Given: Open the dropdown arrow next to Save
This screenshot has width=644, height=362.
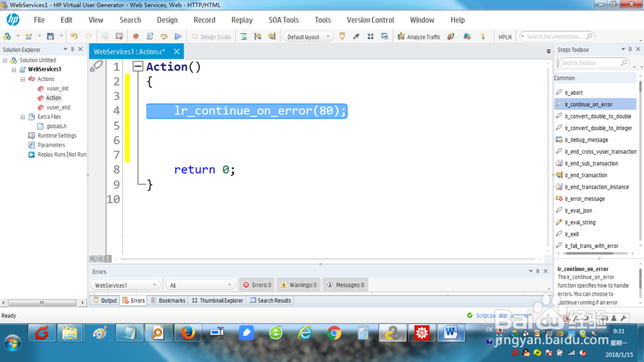Looking at the screenshot, I should click(61, 36).
